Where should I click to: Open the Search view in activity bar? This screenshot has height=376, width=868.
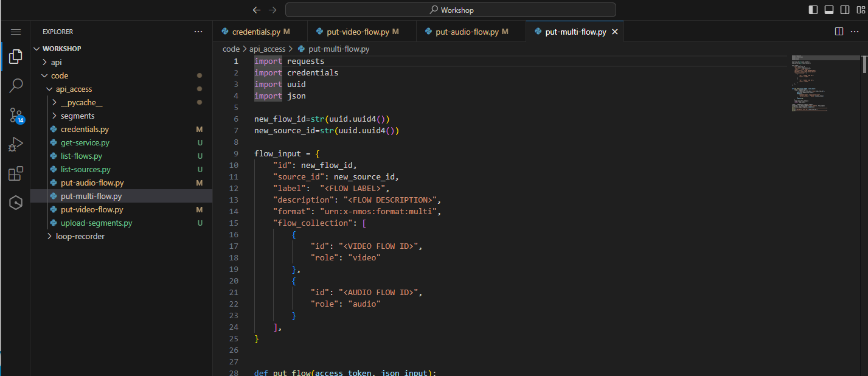[16, 86]
